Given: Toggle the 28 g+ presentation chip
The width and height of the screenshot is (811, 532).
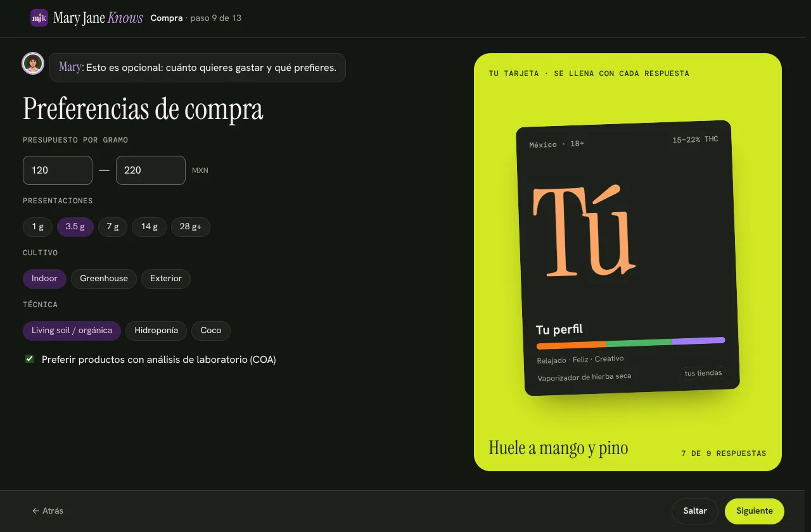Looking at the screenshot, I should click(x=191, y=227).
